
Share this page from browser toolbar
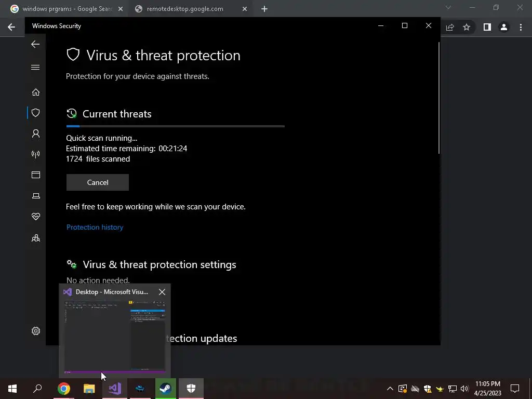pos(450,27)
